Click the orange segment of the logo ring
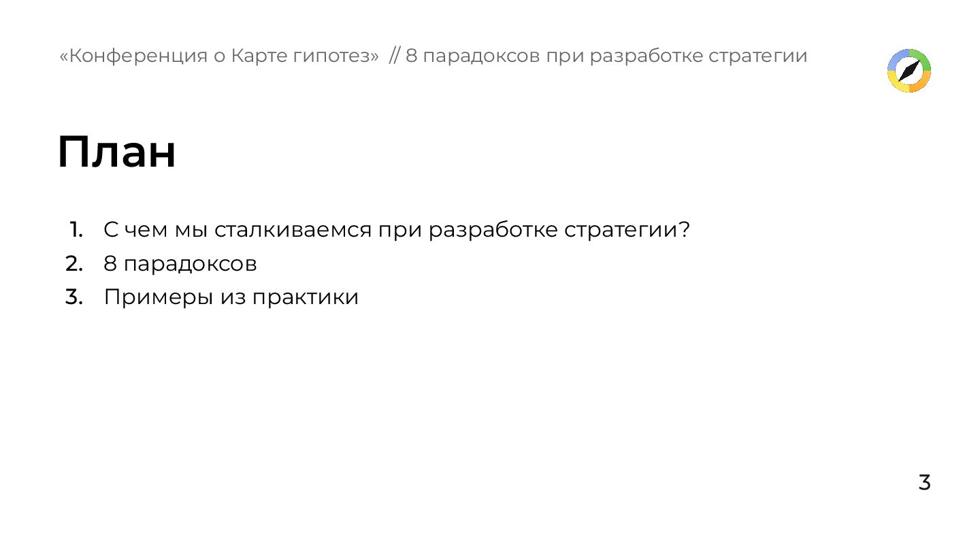Screen dimensions: 980x551 (922, 83)
